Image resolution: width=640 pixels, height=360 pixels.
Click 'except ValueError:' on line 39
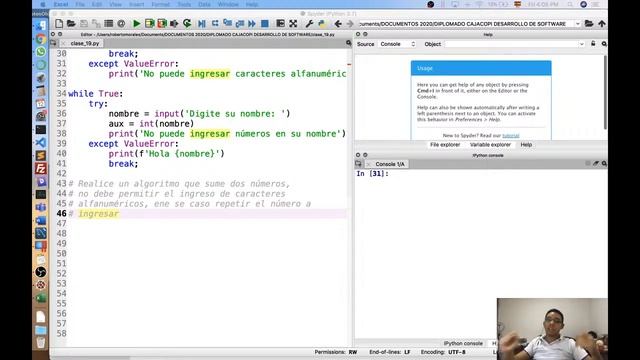(133, 144)
